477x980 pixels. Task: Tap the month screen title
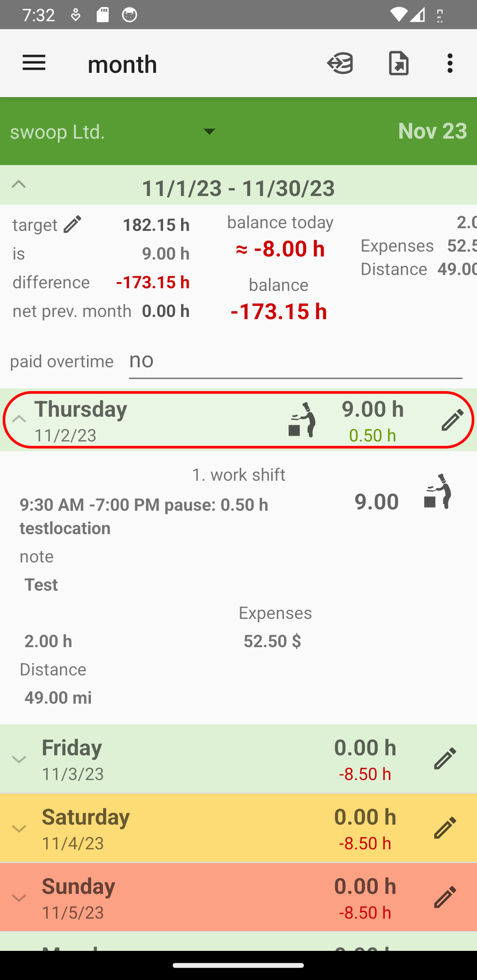click(x=122, y=64)
